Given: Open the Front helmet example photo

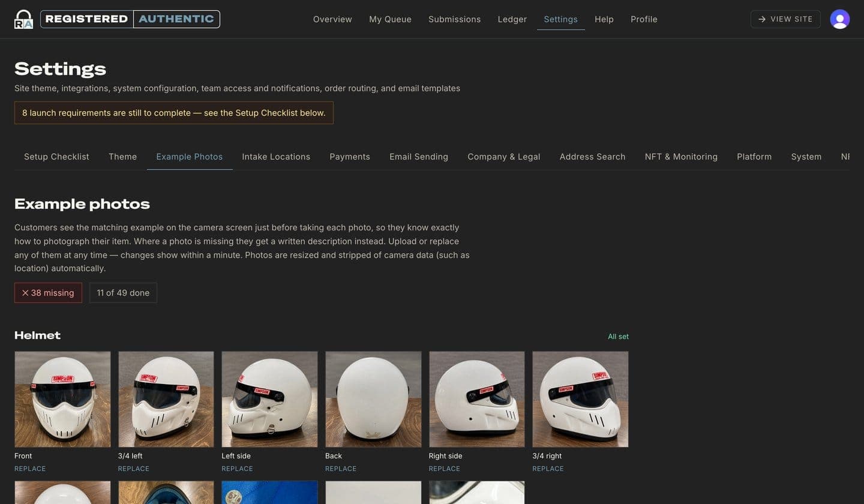Looking at the screenshot, I should [62, 399].
